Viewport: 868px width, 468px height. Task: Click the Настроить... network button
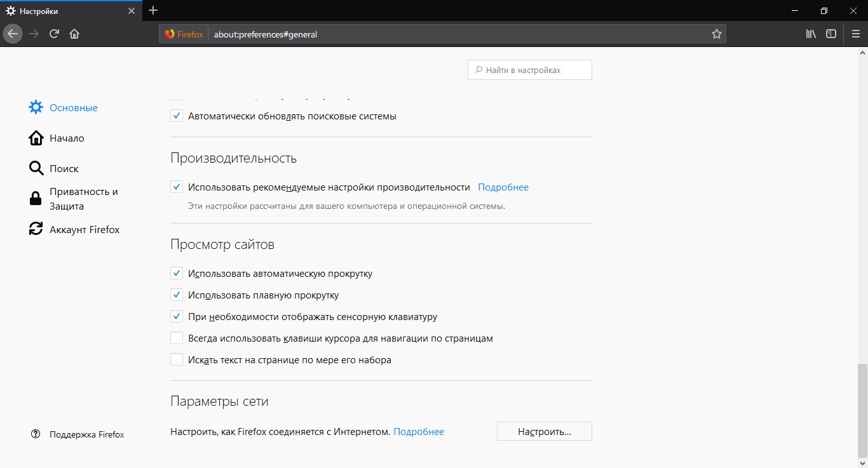tap(545, 432)
